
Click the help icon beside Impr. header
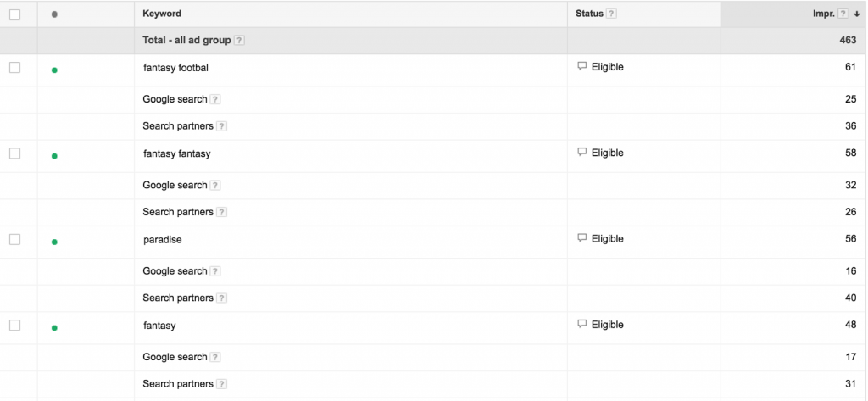(x=843, y=14)
